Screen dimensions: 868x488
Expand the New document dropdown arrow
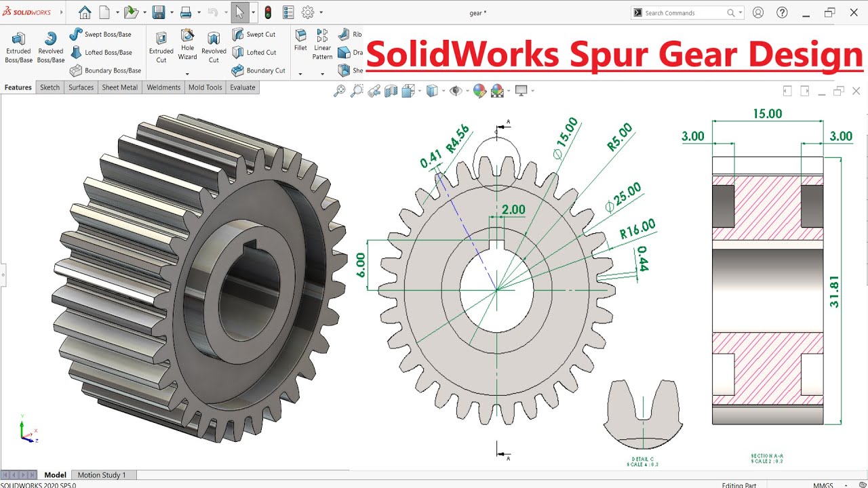coord(117,13)
